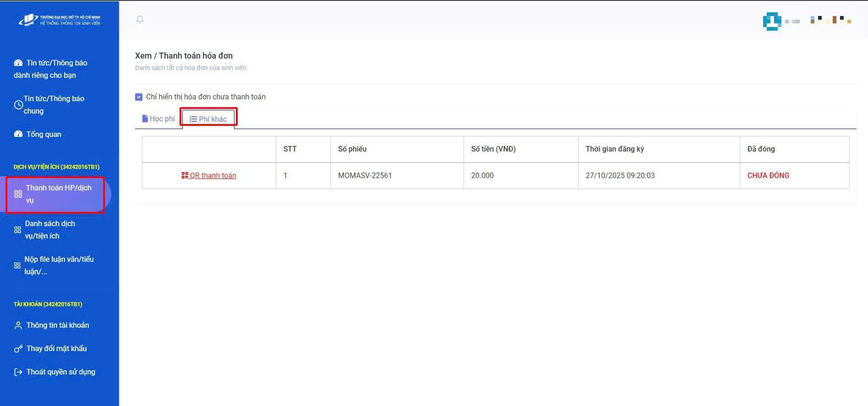Uncheck the unpaid invoices only checkbox
Viewport: 868px width, 406px height.
point(139,97)
